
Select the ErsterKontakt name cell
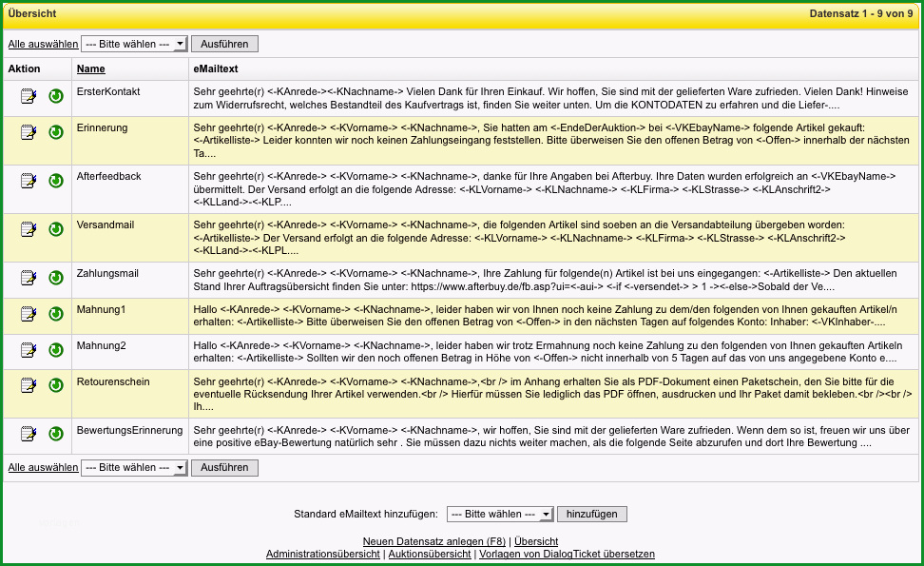(108, 92)
